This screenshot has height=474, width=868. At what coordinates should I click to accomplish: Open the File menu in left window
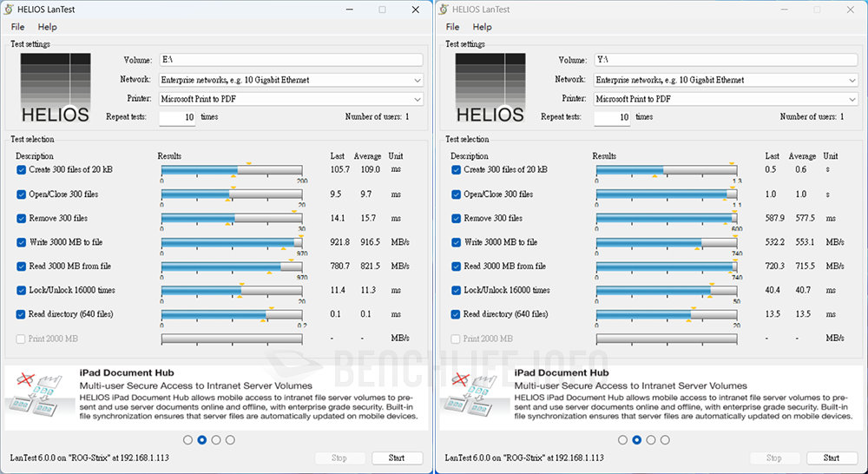pos(17,27)
